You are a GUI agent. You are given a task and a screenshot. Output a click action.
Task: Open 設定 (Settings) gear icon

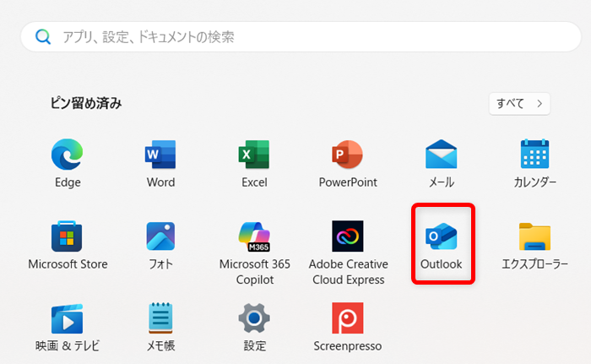coord(254,319)
